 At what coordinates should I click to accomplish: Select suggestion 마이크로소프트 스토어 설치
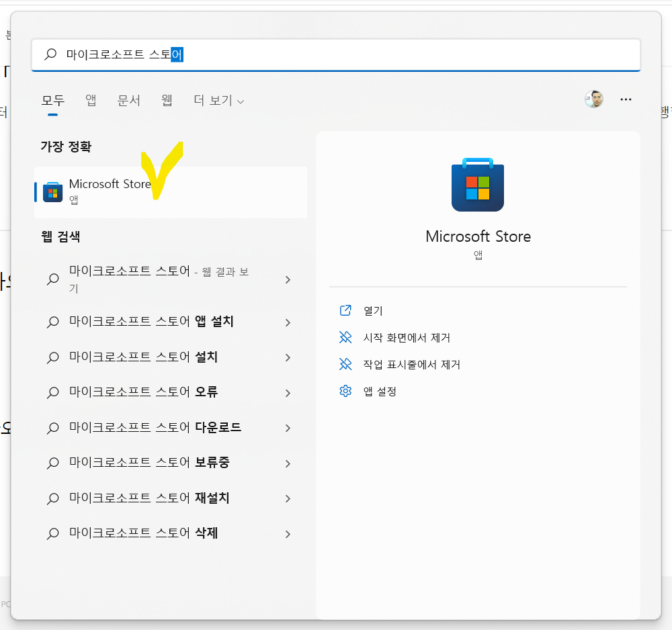[x=171, y=357]
